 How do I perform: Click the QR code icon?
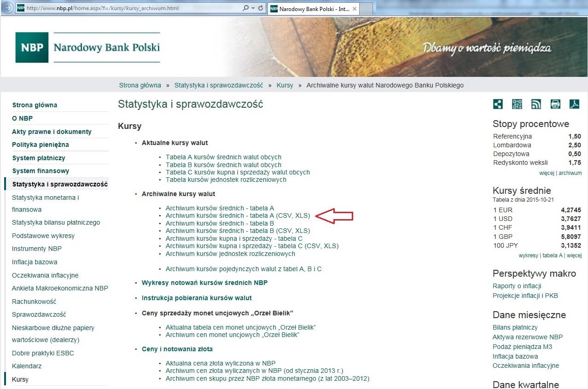click(517, 104)
